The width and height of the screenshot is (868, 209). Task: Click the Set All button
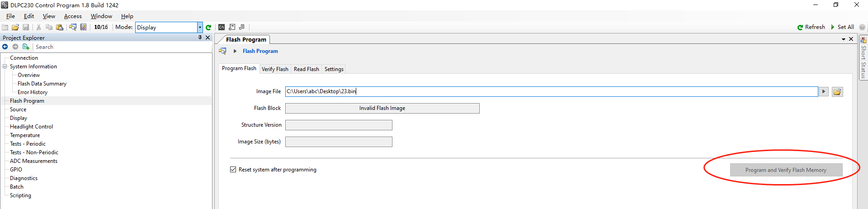pos(842,27)
